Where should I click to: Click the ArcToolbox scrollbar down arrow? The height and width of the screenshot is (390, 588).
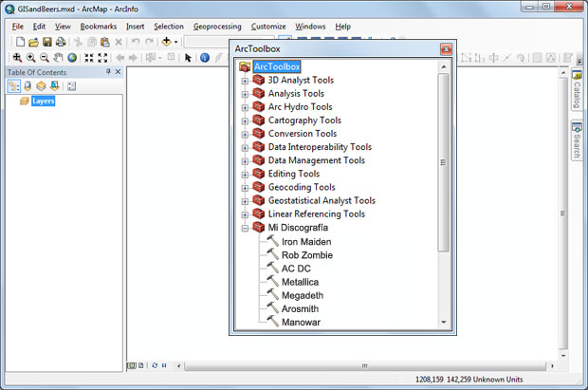[444, 322]
